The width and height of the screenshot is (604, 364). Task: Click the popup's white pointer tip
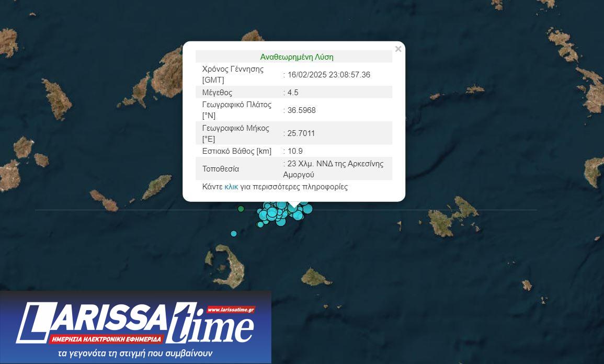[x=294, y=206]
